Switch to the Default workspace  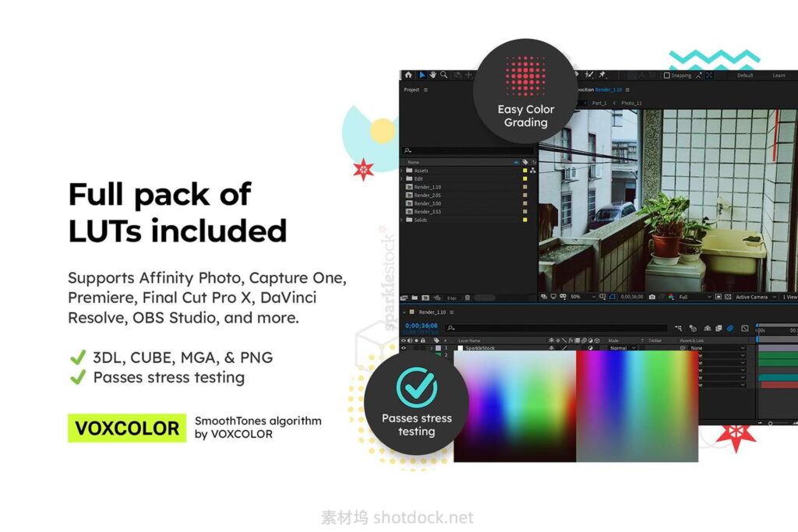[744, 76]
